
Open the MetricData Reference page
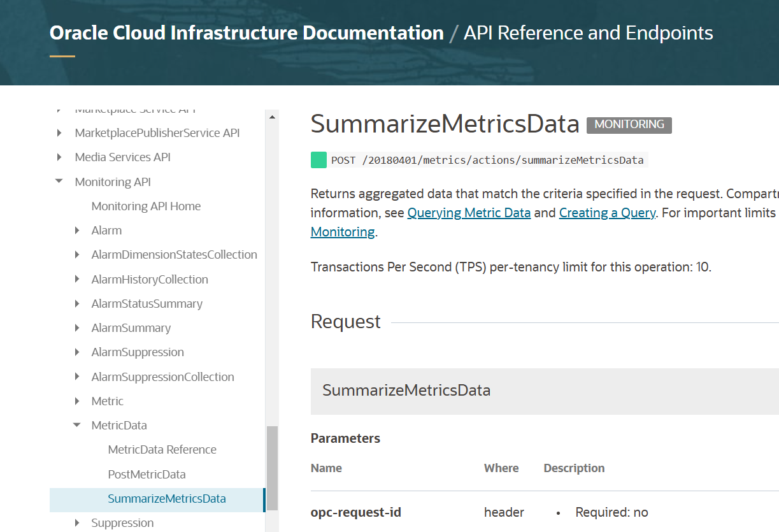click(162, 450)
